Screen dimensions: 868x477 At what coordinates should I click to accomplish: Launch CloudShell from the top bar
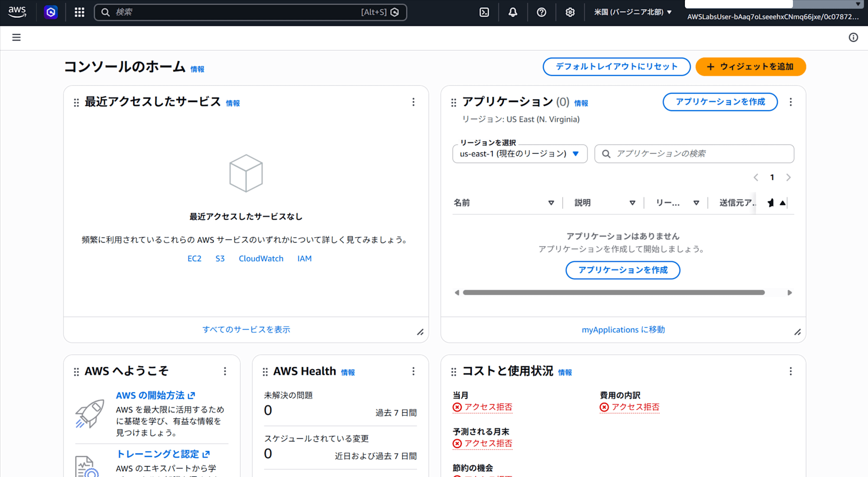[484, 12]
